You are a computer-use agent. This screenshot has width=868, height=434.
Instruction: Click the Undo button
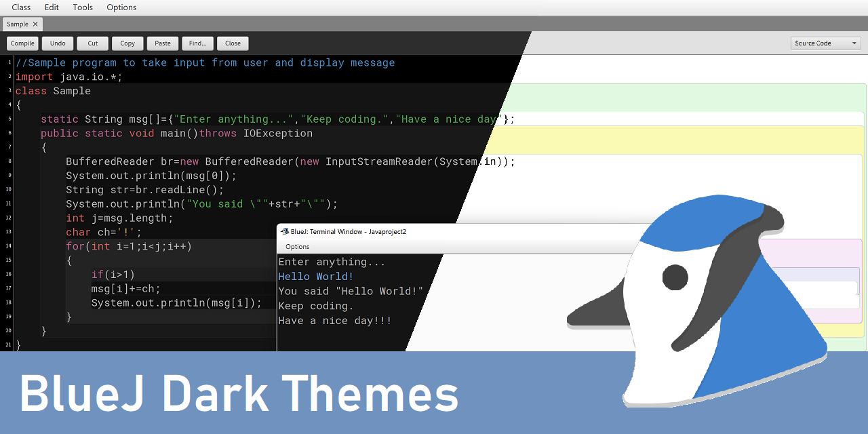(x=58, y=43)
